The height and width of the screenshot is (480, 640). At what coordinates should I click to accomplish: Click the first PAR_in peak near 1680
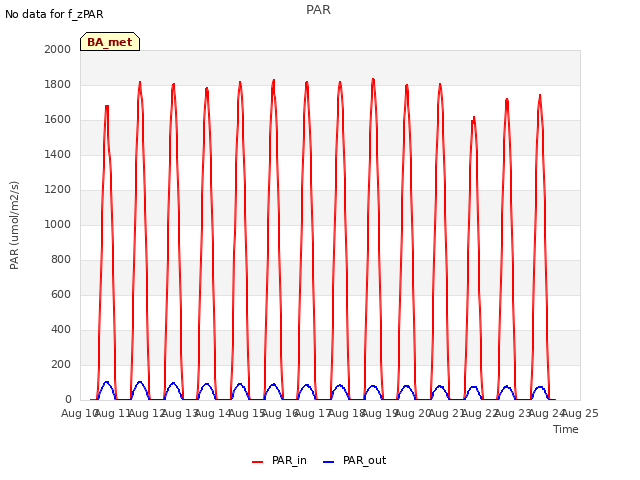point(107,106)
